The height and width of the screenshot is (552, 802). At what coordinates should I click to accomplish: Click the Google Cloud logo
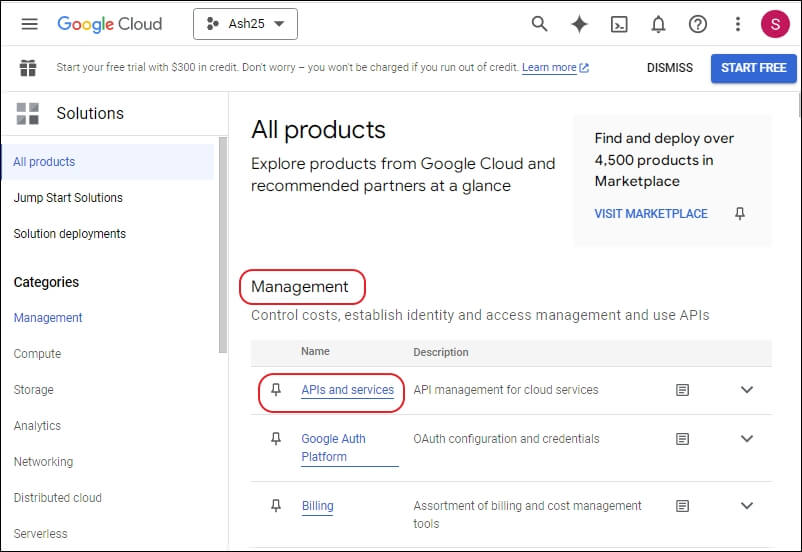coord(109,24)
